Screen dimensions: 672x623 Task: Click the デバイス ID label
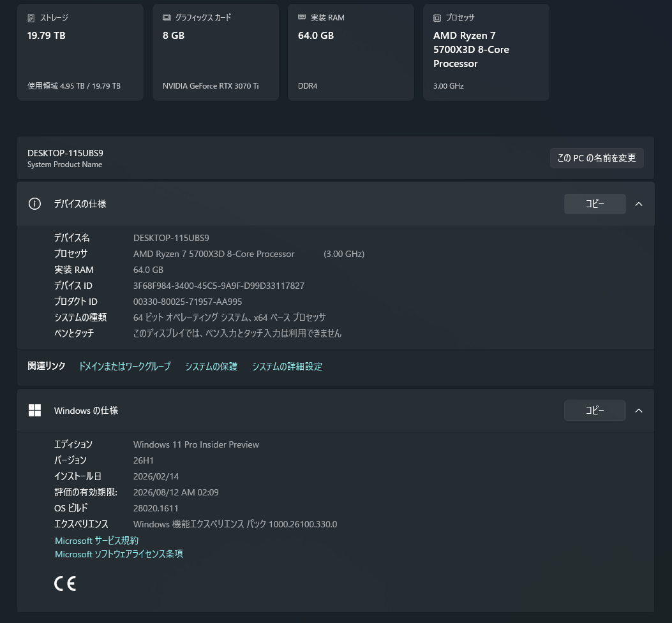tap(73, 286)
